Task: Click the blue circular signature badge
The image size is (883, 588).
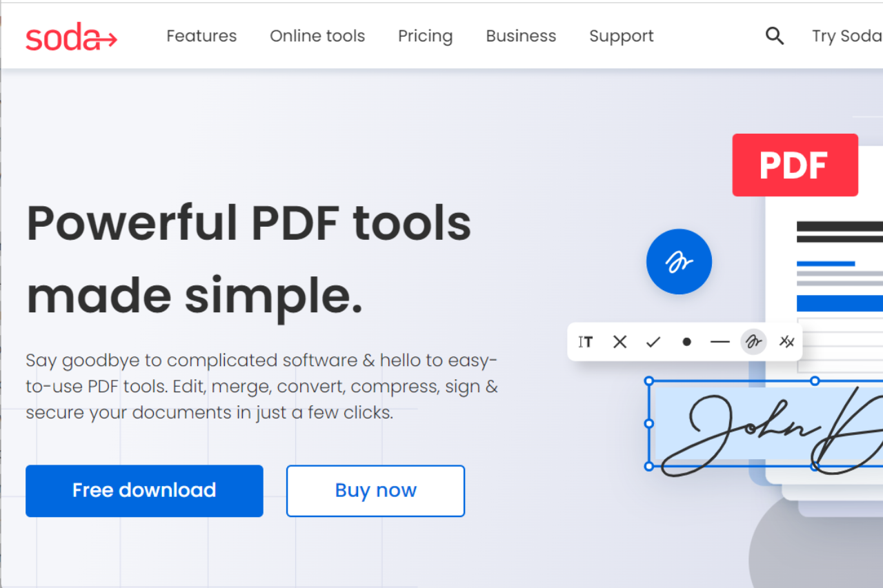Action: click(x=679, y=262)
